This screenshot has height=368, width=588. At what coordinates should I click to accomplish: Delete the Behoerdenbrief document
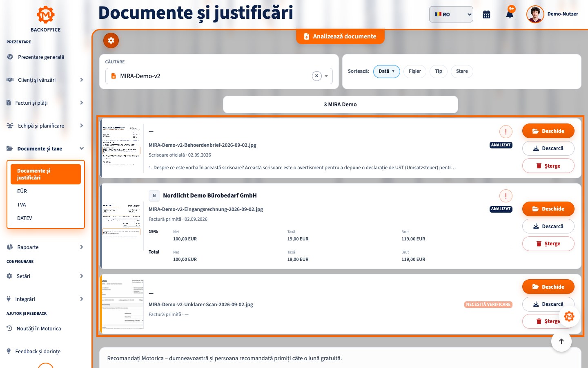point(548,166)
